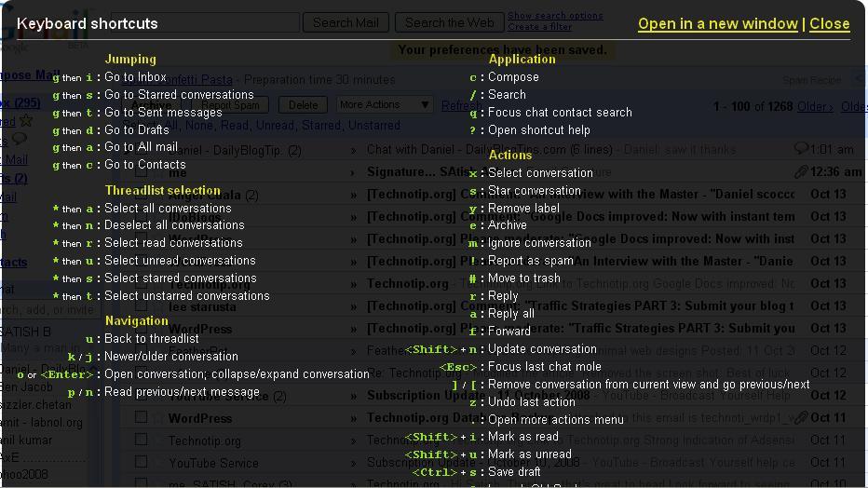Click 'Ignore conversation' text
The image size is (868, 488).
click(539, 243)
